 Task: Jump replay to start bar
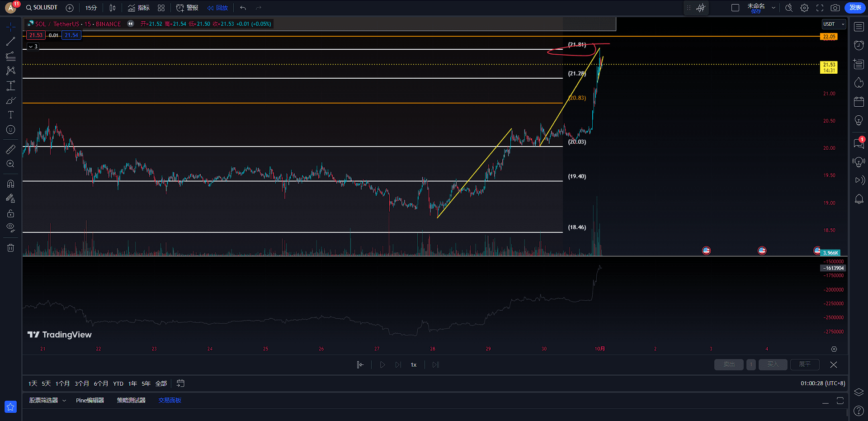click(x=360, y=364)
